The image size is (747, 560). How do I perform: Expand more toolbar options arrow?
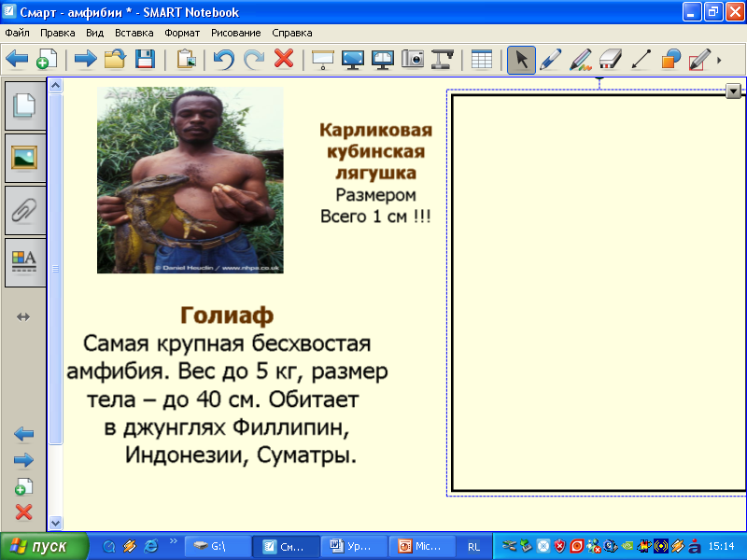point(719,61)
